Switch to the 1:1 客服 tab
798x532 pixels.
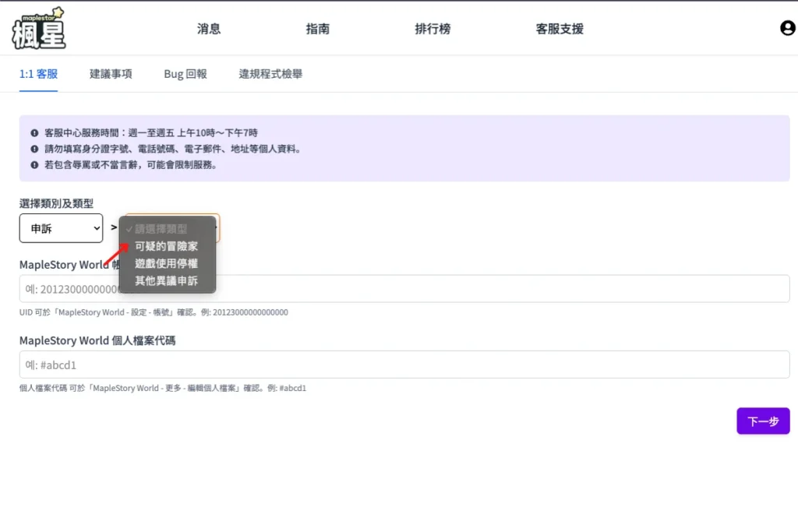[x=39, y=74]
